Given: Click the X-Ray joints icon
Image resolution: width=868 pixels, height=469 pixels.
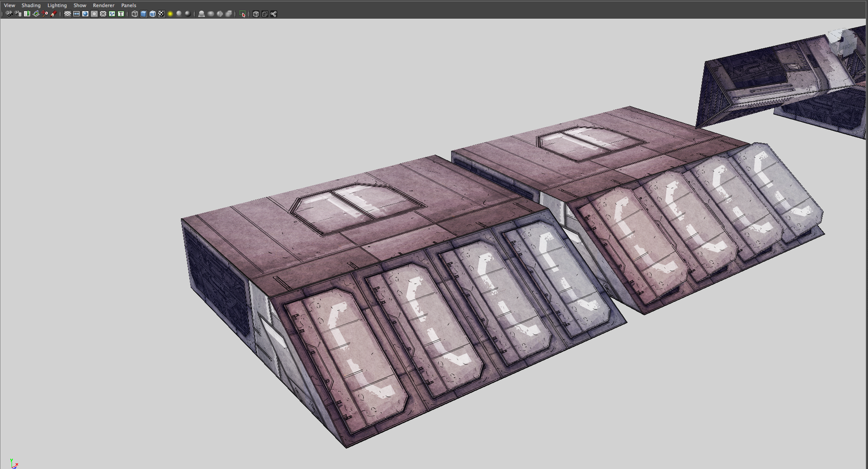Looking at the screenshot, I should point(274,14).
